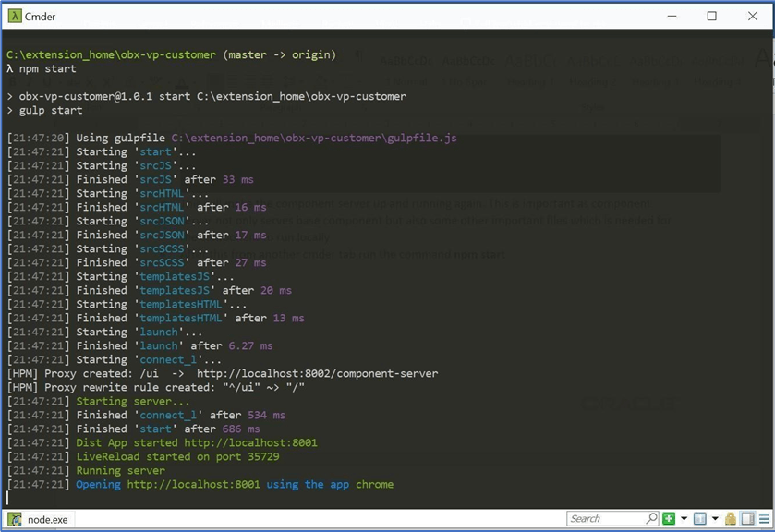Click the node.exe tab icon

16,520
